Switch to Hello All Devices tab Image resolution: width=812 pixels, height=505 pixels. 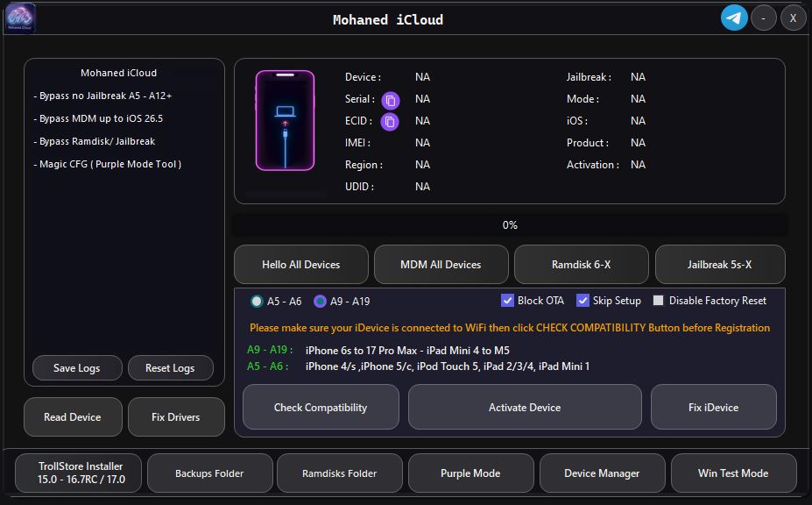300,265
